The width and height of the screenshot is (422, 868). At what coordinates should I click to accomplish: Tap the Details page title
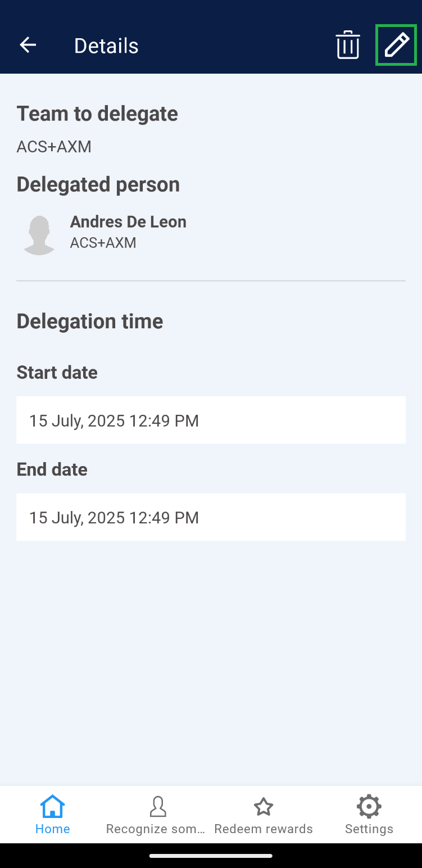point(106,46)
